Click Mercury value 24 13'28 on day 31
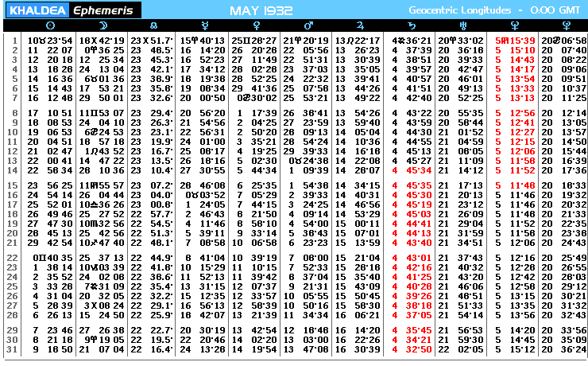588x366 pixels. (x=202, y=349)
